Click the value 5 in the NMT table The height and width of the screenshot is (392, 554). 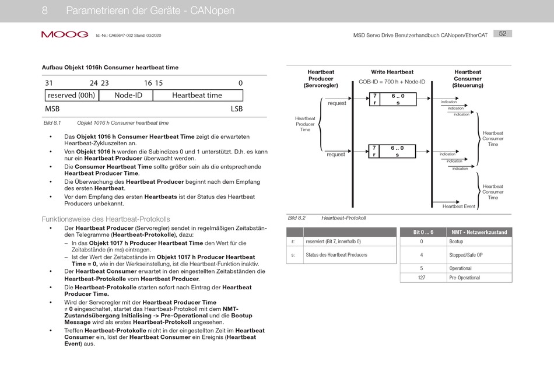tap(422, 268)
